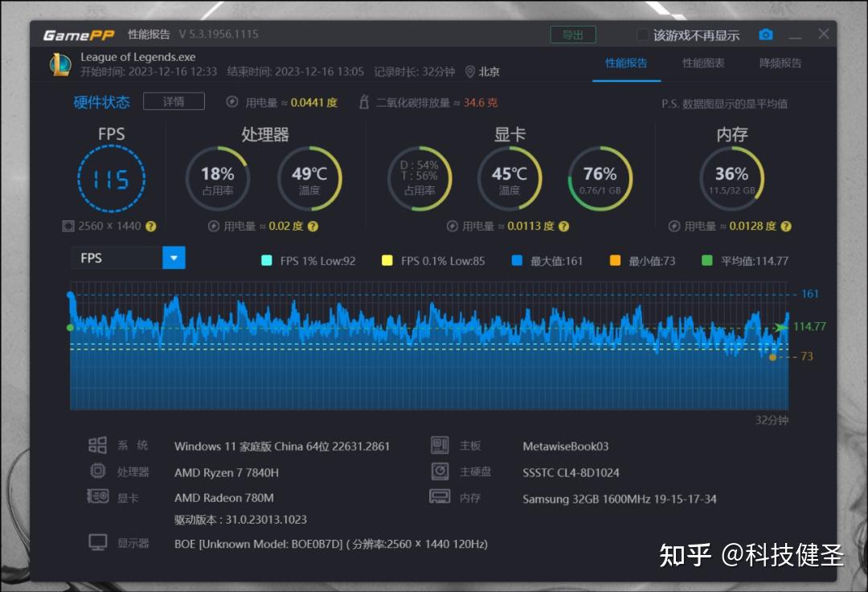
Task: Click the 0.0441 度 total power value
Action: click(x=314, y=102)
